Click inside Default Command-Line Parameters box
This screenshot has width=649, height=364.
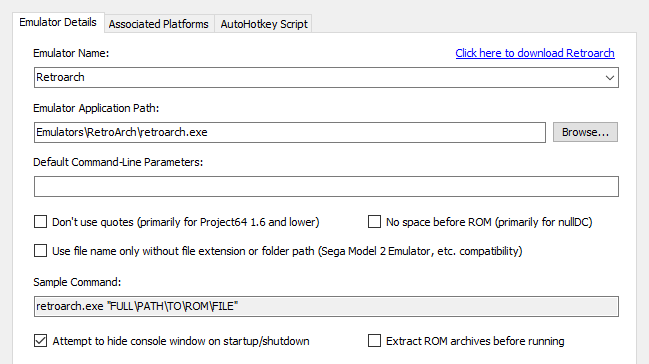click(326, 186)
